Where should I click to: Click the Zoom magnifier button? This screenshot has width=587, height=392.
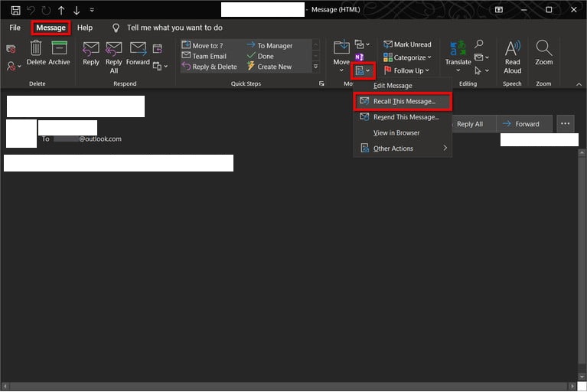point(543,53)
